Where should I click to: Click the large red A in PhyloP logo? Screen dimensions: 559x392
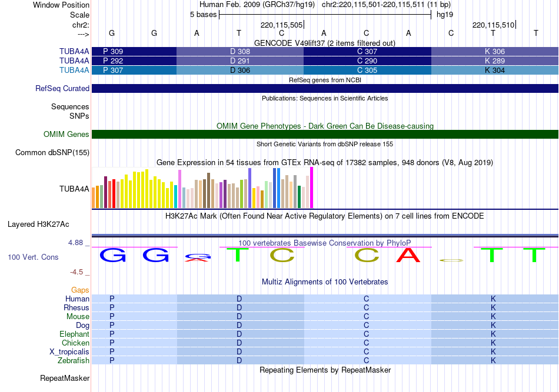pos(408,255)
